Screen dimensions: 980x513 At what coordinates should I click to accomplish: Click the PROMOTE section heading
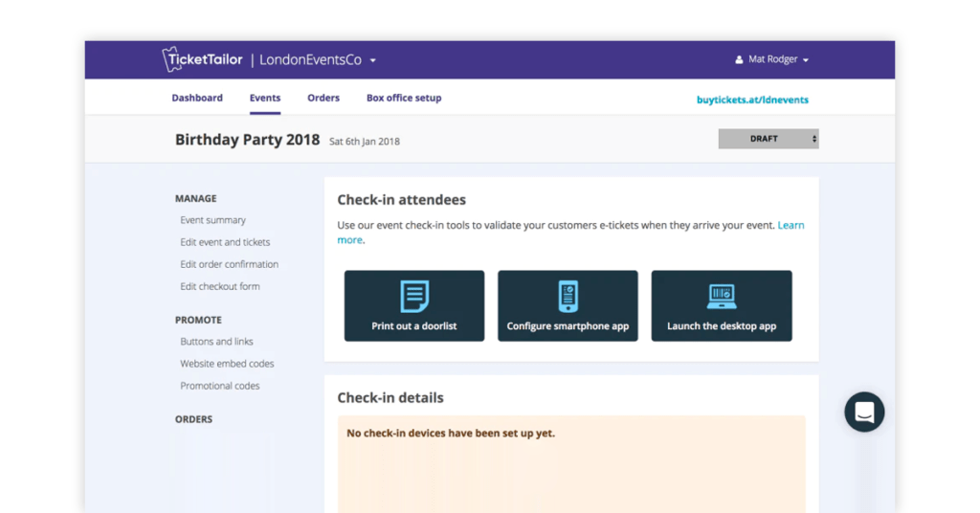(198, 320)
